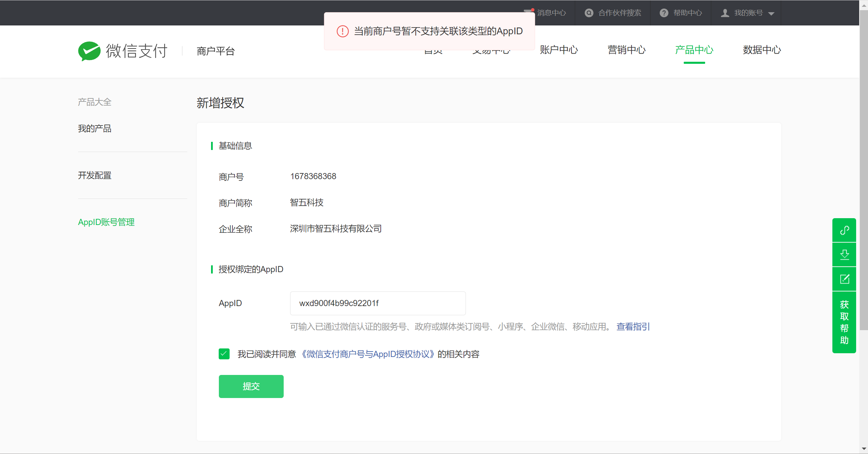Click the page vertical scrollbar
Viewport: 868px width, 454px height.
864,170
